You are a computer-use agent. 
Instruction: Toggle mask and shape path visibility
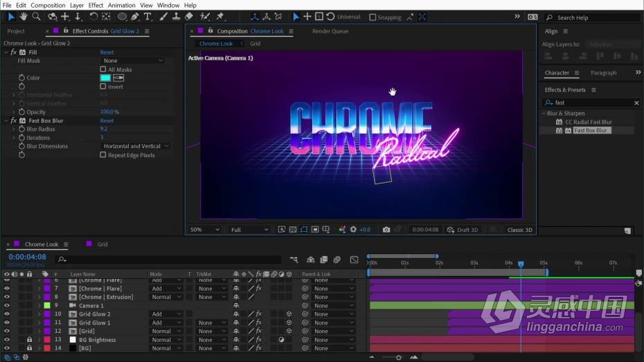tap(304, 230)
